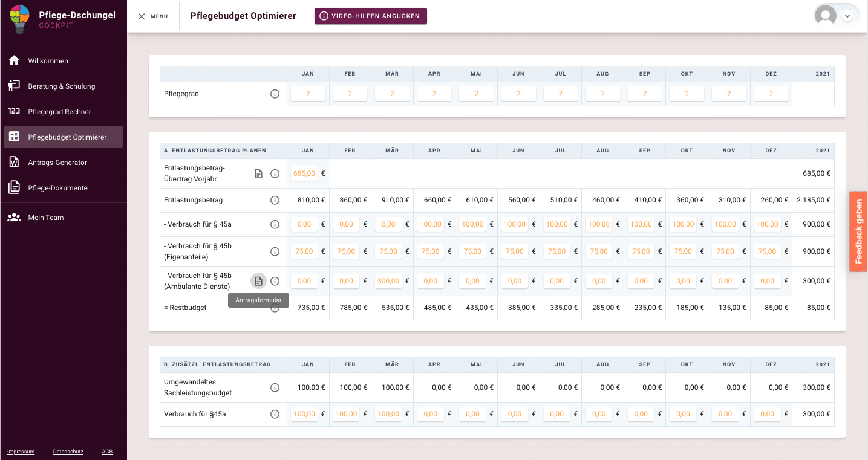Go to Willkommen in sidebar
This screenshot has height=460, width=868.
64,60
